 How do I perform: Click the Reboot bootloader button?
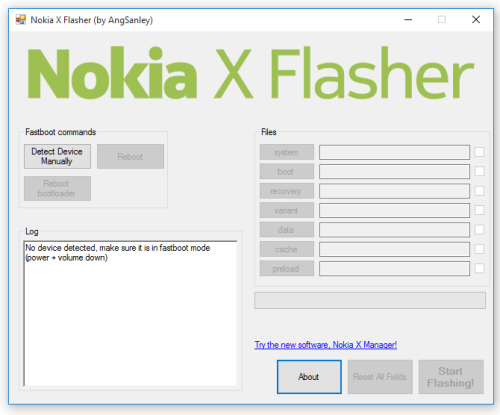(x=57, y=188)
